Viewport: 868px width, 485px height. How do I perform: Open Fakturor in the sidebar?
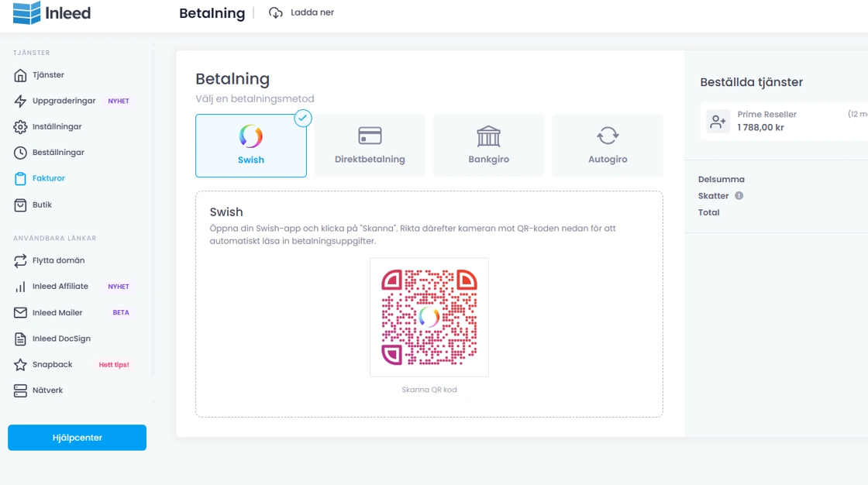pos(48,178)
